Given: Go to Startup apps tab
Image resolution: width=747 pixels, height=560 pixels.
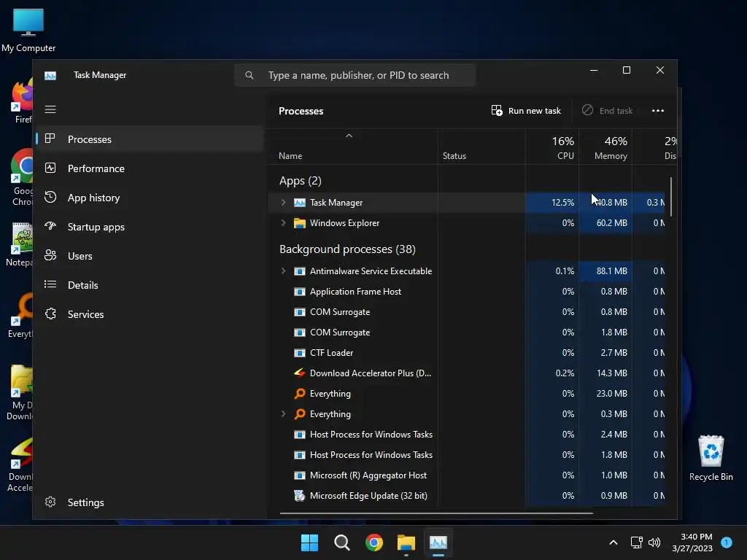Looking at the screenshot, I should tap(150, 227).
